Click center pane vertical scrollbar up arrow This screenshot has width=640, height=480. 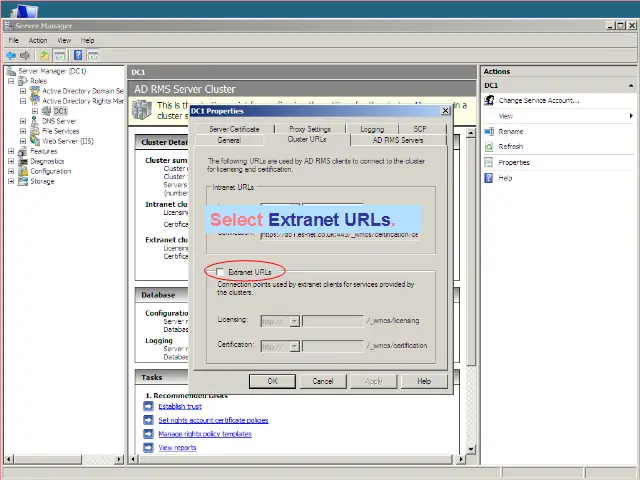pos(471,133)
